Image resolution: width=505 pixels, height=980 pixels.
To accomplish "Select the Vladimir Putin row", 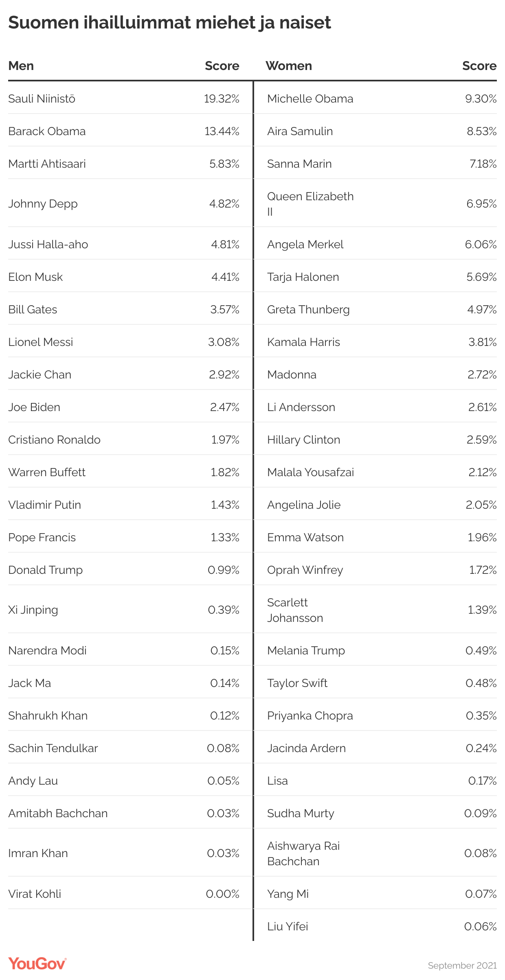I will click(124, 505).
